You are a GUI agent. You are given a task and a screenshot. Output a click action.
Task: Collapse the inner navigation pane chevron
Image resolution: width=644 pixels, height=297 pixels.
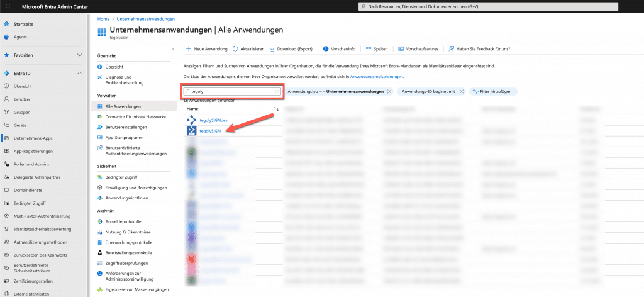pos(173,48)
